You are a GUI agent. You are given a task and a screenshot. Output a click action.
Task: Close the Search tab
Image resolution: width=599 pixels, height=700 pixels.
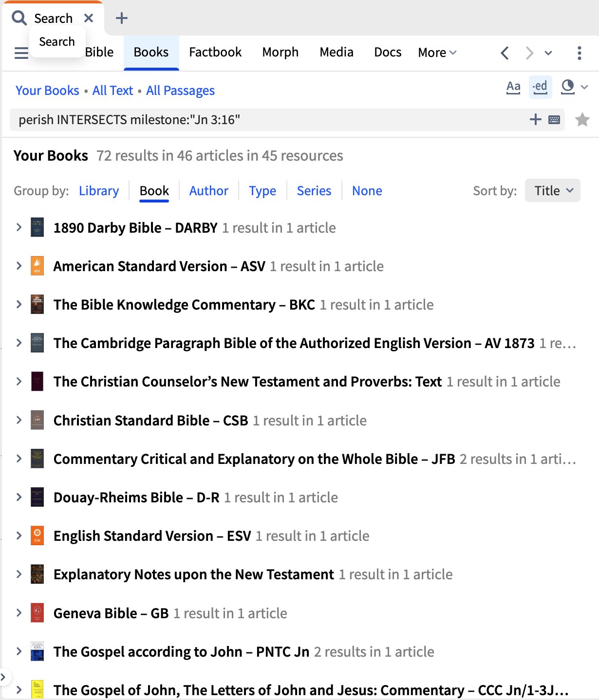(89, 18)
